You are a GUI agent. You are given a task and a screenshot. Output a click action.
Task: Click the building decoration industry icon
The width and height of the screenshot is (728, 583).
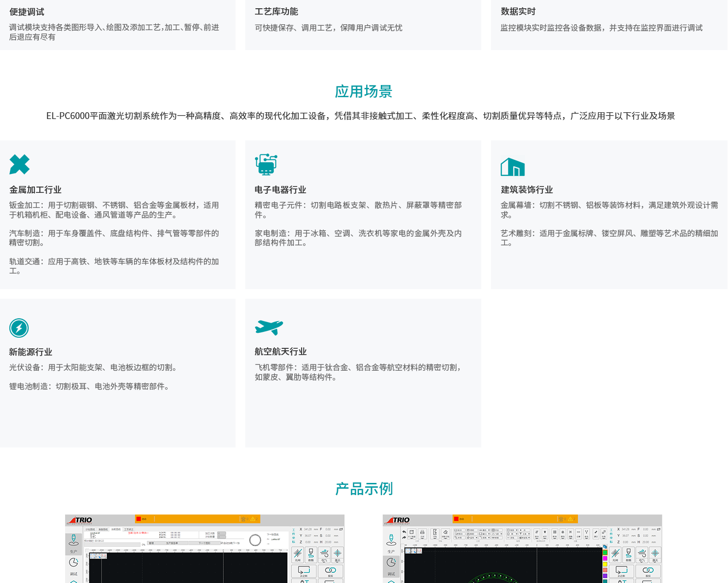(x=512, y=167)
